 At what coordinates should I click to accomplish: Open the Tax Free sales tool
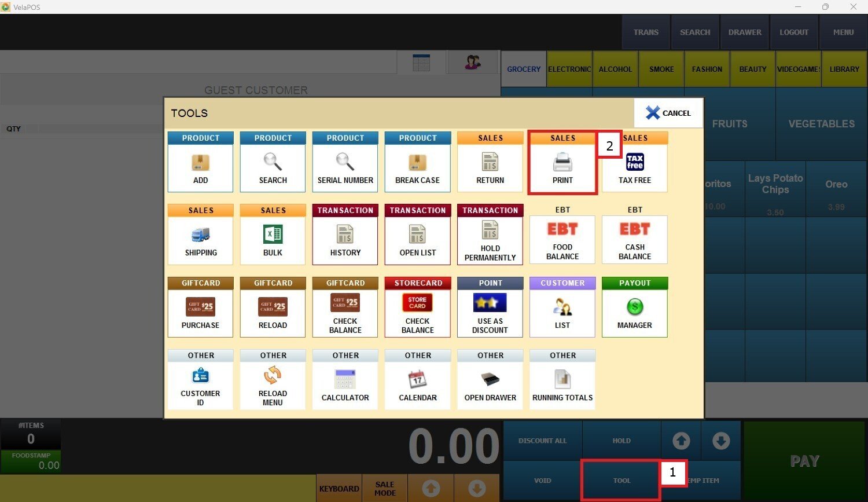[634, 164]
